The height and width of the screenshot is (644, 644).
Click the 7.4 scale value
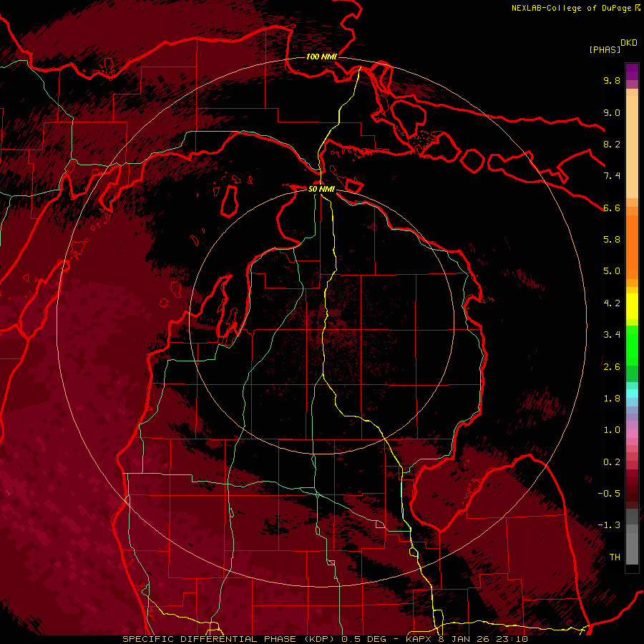coord(612,176)
